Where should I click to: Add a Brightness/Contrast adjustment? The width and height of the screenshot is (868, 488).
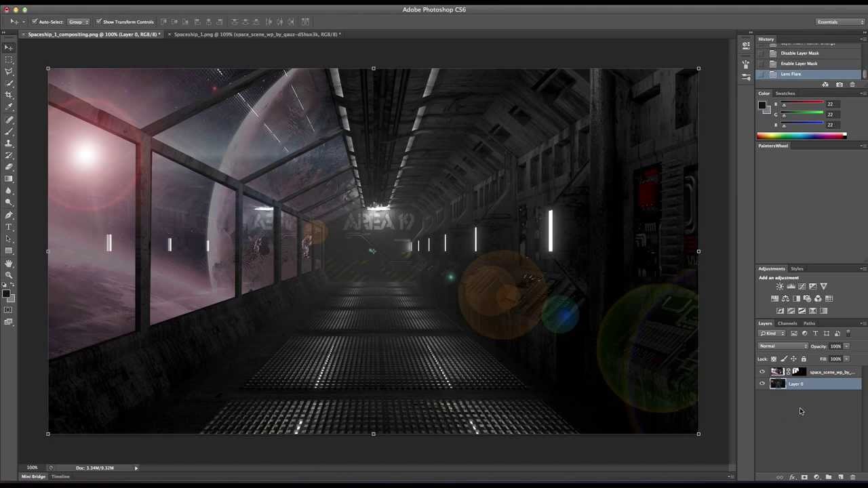coord(780,286)
